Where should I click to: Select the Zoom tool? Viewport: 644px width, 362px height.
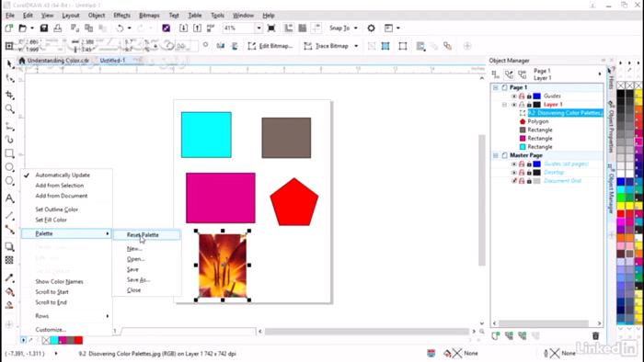point(9,109)
